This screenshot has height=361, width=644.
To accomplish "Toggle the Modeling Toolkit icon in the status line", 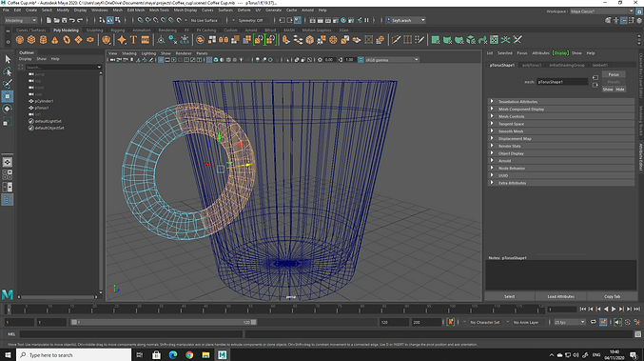I will point(608,20).
